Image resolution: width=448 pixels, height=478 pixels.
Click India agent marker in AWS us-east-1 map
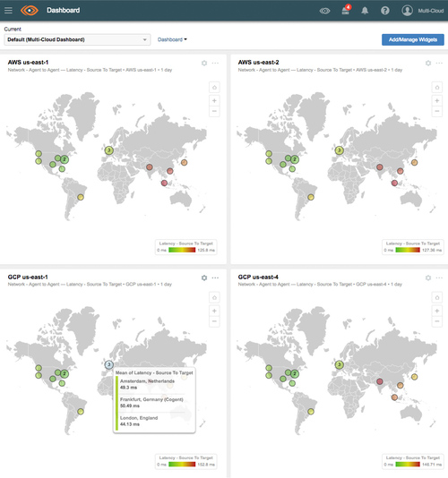tap(150, 167)
